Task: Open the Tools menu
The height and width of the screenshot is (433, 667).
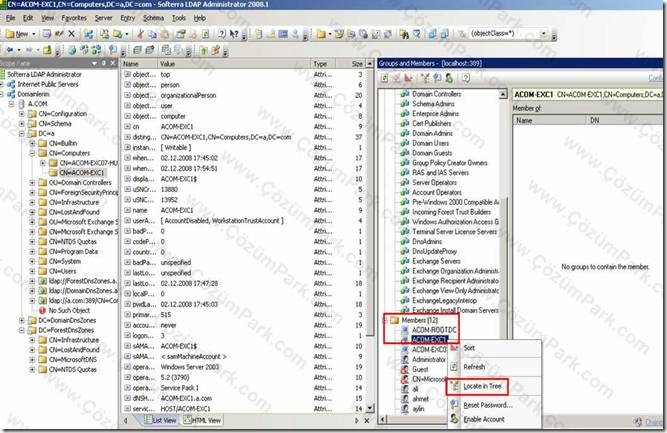Action: pos(179,18)
